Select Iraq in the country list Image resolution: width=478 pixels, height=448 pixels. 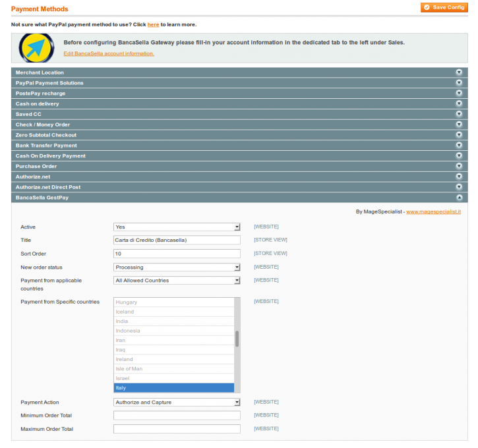tap(174, 350)
